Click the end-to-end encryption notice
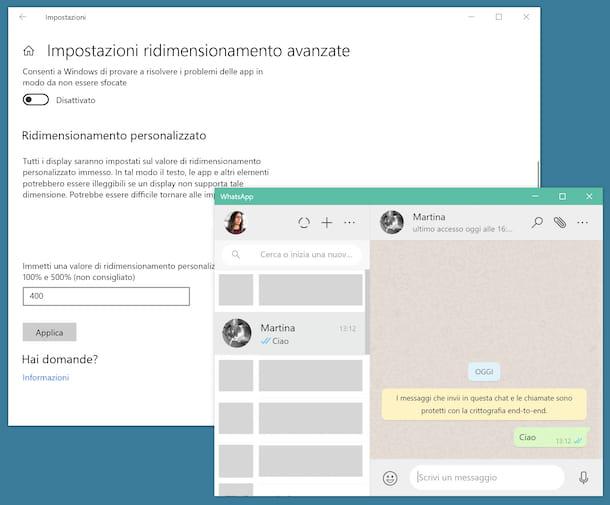Image resolution: width=610 pixels, height=505 pixels. click(484, 404)
